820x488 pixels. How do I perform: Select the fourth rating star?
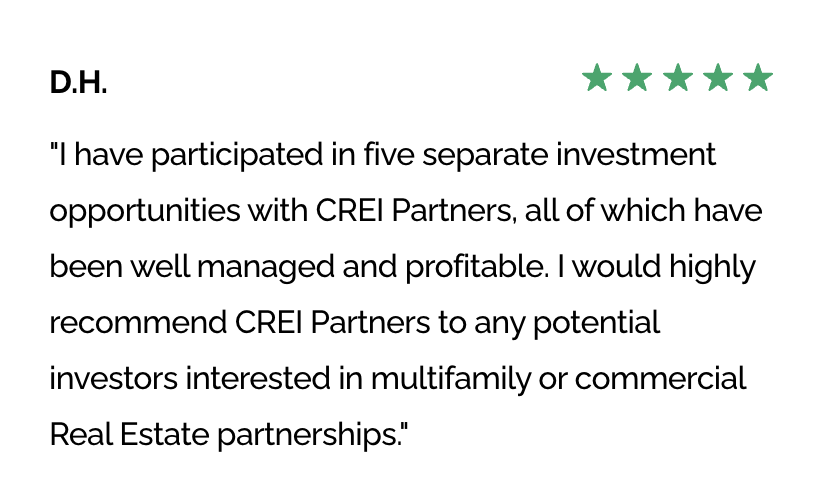pyautogui.click(x=718, y=78)
